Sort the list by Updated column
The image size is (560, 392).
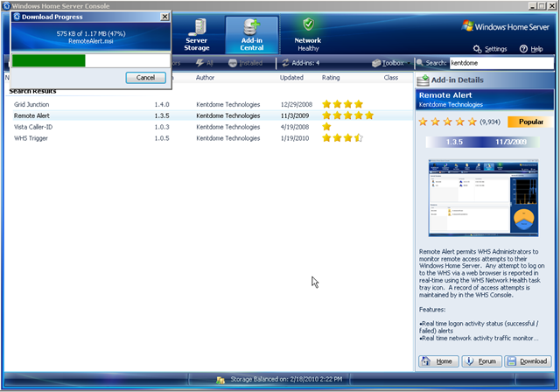(291, 78)
